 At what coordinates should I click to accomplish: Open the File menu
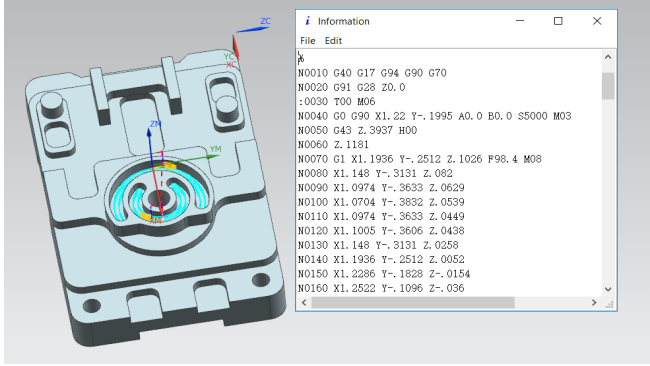[308, 41]
